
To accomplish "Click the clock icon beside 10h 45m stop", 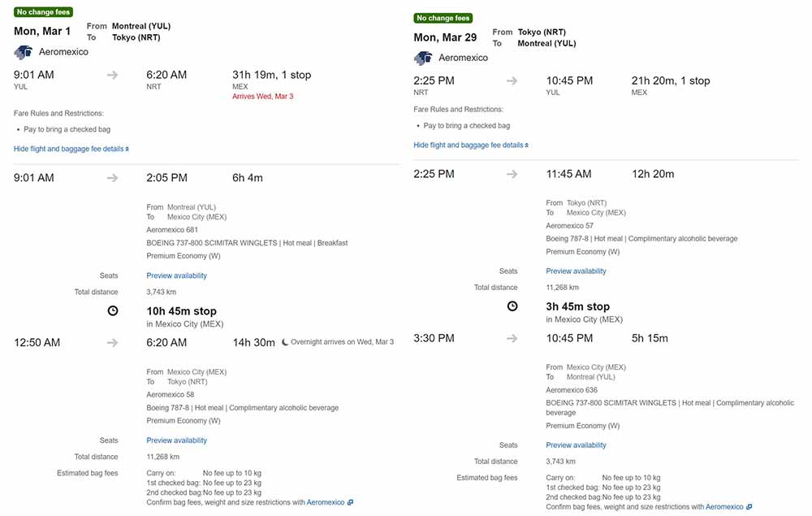I will pos(113,311).
